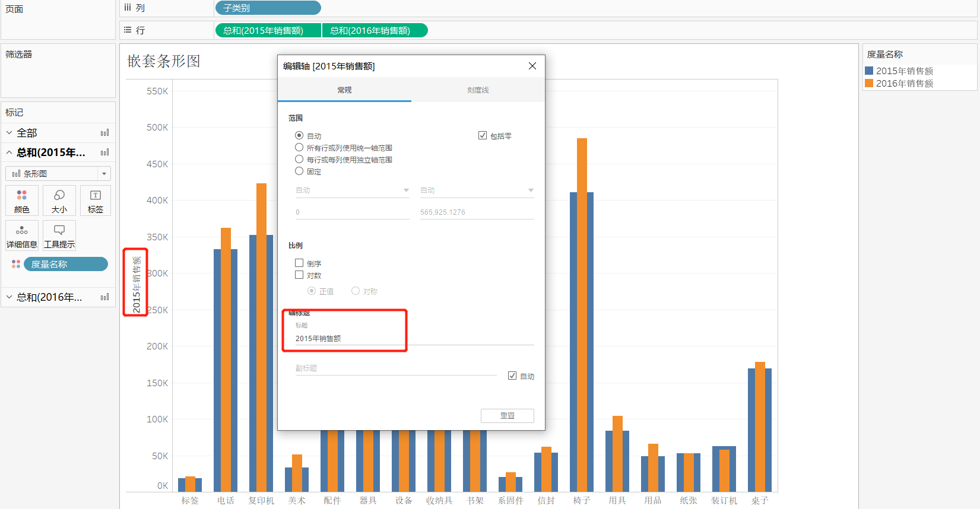Click the 总和(2015年销售额) pill on rows
This screenshot has width=980, height=509.
(268, 30)
